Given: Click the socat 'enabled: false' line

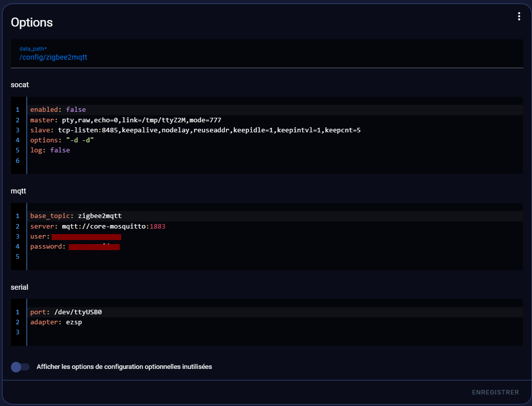Looking at the screenshot, I should [x=275, y=110].
